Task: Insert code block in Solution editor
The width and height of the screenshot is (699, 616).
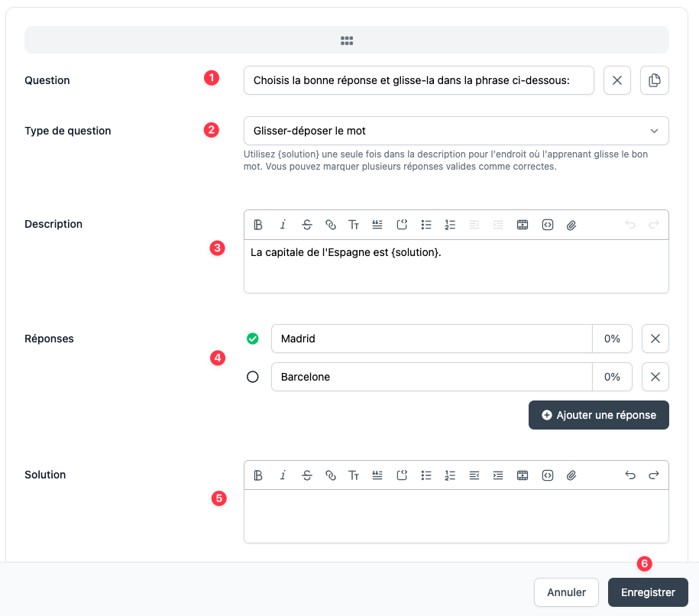Action: tap(548, 475)
